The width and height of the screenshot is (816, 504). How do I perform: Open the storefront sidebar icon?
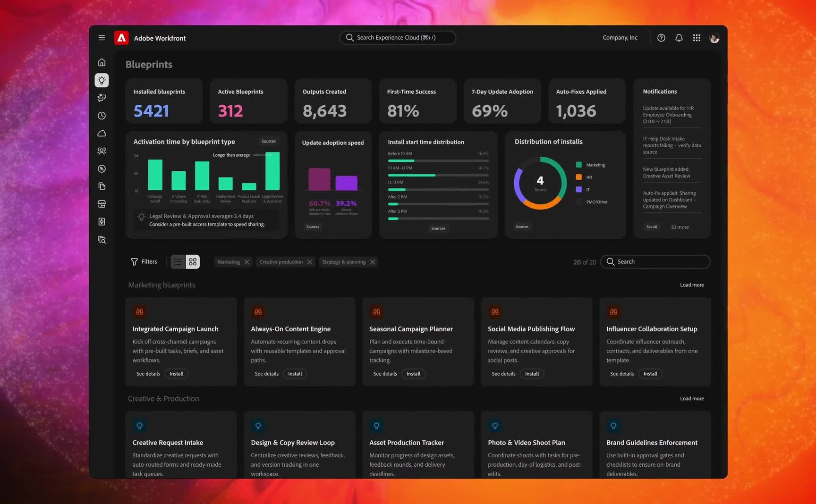[102, 204]
